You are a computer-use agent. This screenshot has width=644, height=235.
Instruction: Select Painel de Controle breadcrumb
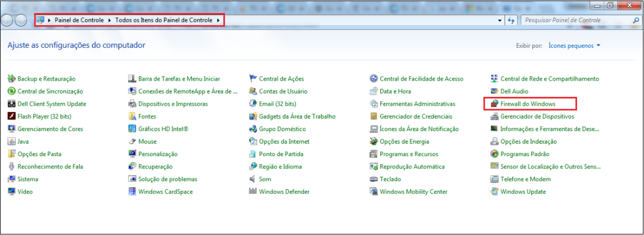pos(79,20)
